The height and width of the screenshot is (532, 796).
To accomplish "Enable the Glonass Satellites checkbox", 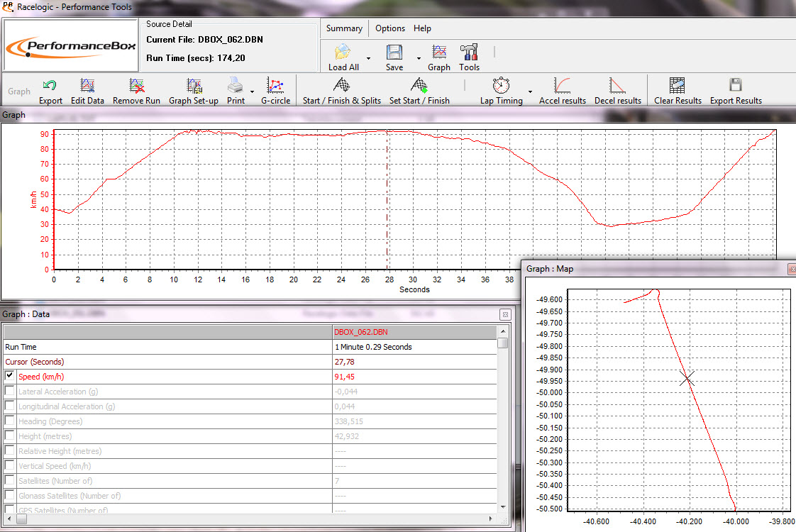I will tap(9, 495).
